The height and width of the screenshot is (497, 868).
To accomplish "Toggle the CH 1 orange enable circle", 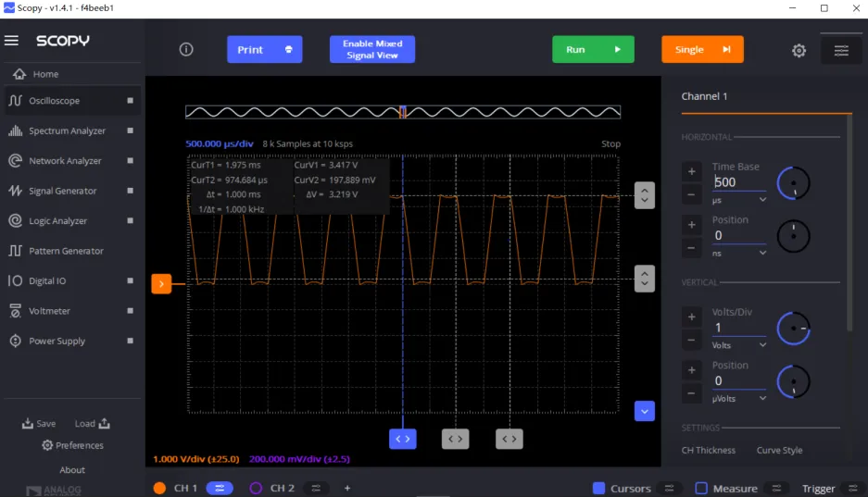I will (x=159, y=488).
